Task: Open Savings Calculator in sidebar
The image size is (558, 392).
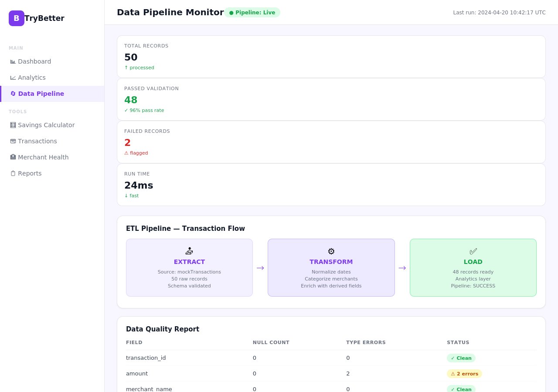Action: (x=46, y=125)
